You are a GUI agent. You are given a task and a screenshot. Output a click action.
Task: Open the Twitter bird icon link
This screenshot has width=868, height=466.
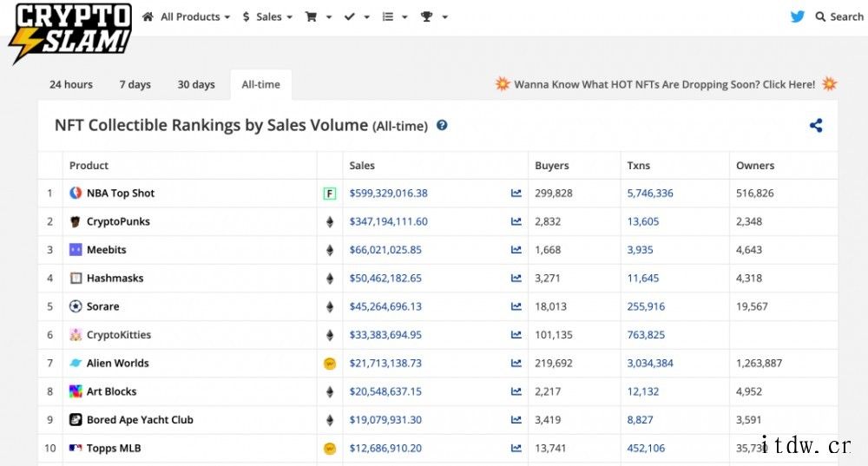[798, 16]
